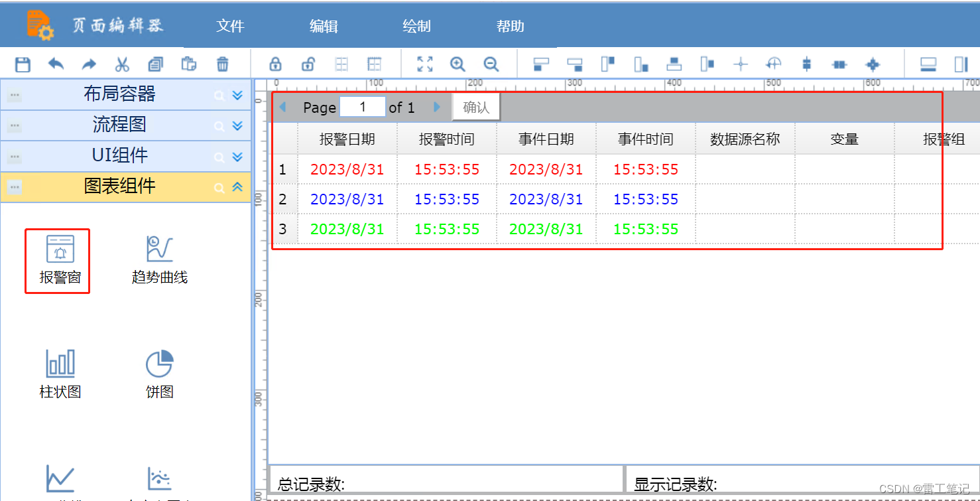Image resolution: width=980 pixels, height=501 pixels.
Task: Click the 事件日期 column header
Action: coord(546,139)
